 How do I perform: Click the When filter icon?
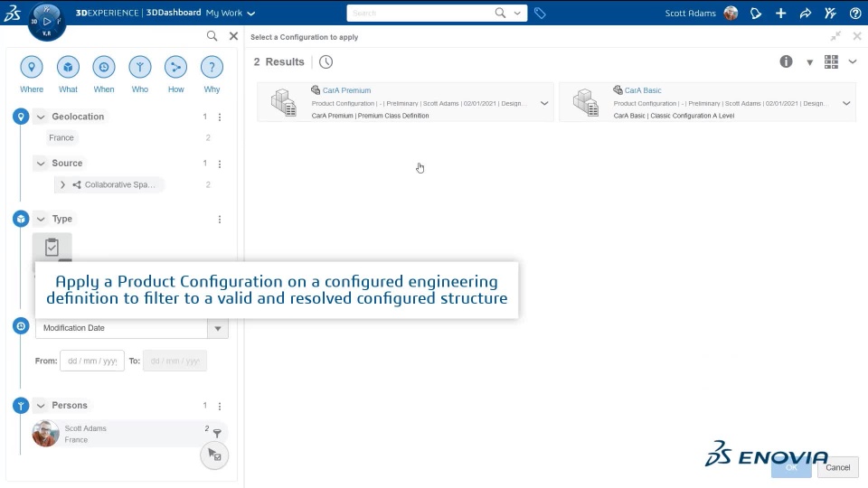click(x=103, y=67)
